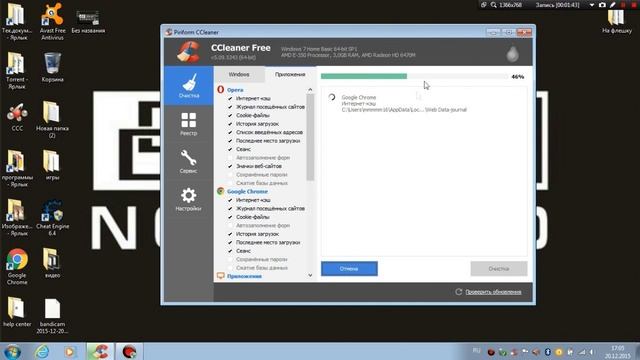
Task: Open the CCC desktop shortcut
Action: pyautogui.click(x=17, y=117)
